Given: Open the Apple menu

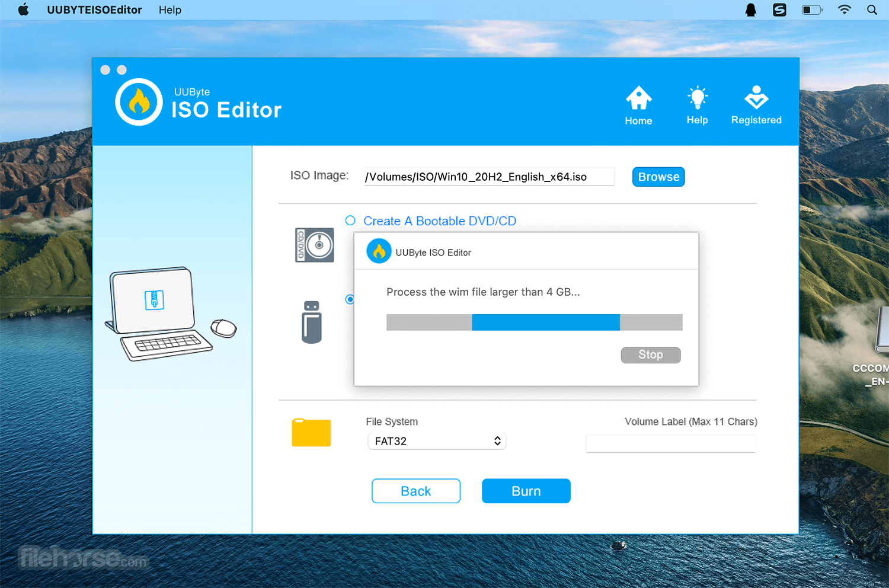Looking at the screenshot, I should point(23,9).
